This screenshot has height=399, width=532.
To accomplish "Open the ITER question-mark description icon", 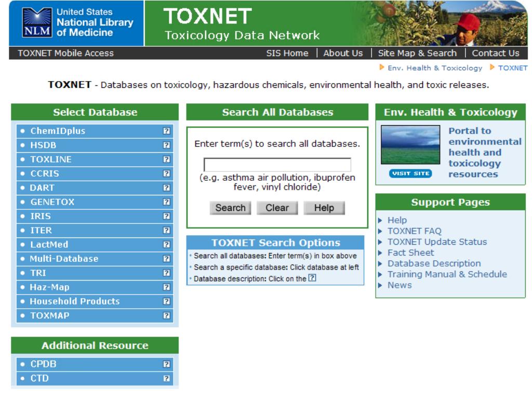I will (166, 230).
